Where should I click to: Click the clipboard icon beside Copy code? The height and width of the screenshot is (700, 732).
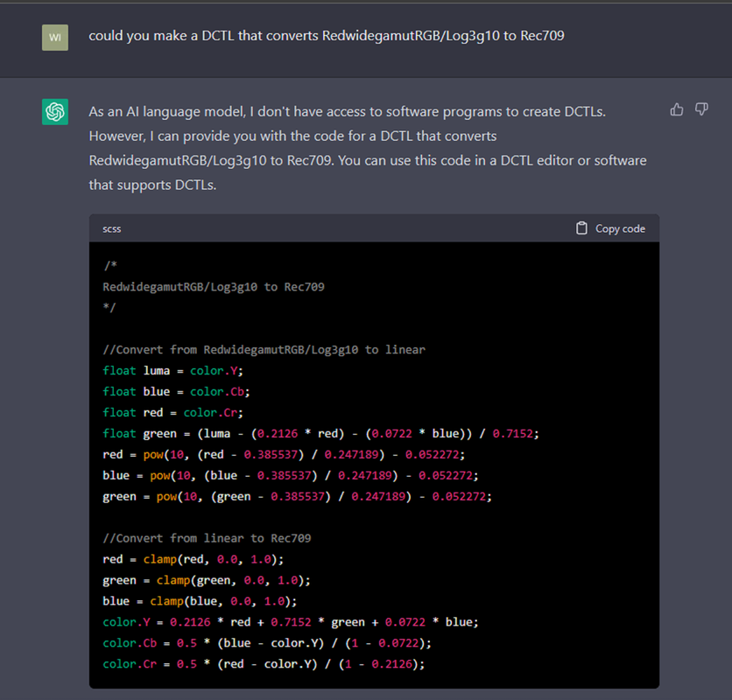[581, 228]
